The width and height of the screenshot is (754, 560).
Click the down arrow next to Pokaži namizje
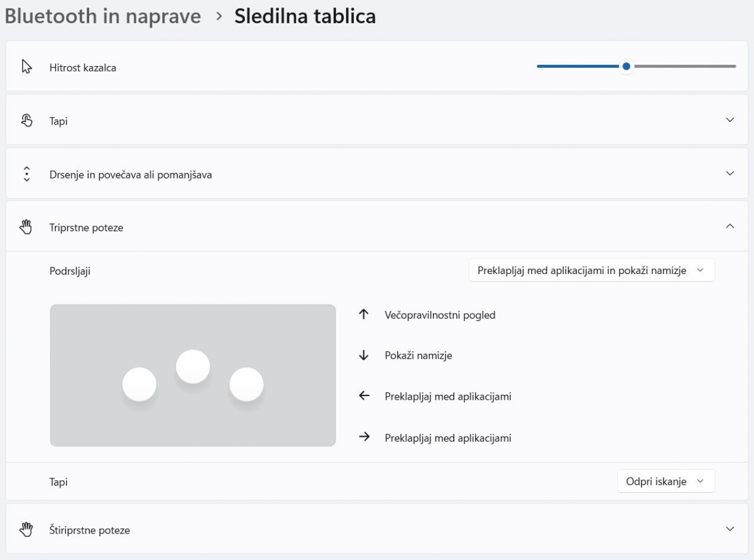tap(364, 356)
